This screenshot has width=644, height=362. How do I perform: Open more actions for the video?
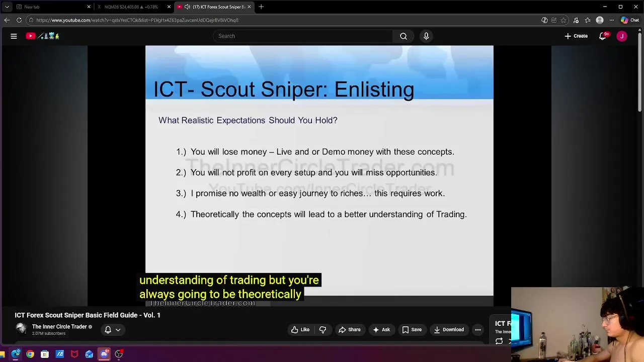click(478, 330)
